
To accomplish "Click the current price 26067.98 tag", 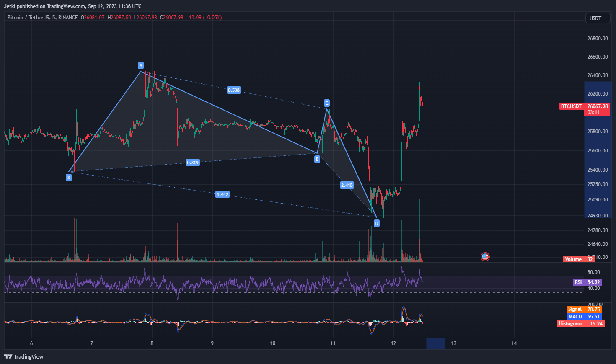I will click(598, 106).
